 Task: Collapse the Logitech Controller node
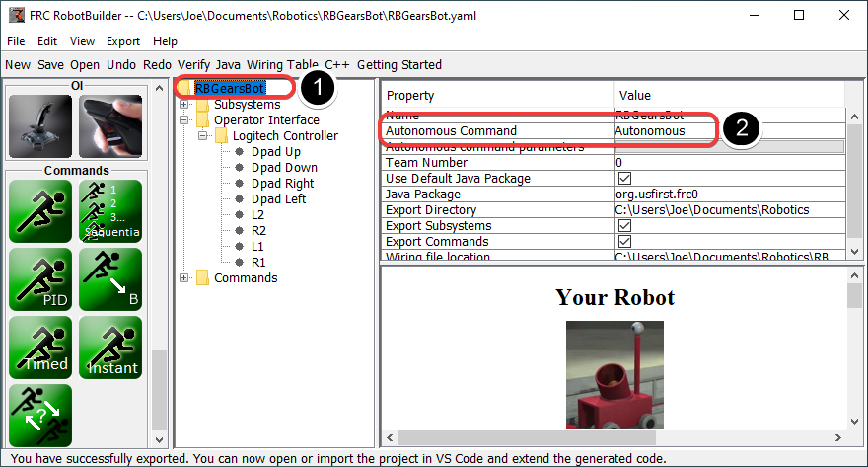(203, 135)
